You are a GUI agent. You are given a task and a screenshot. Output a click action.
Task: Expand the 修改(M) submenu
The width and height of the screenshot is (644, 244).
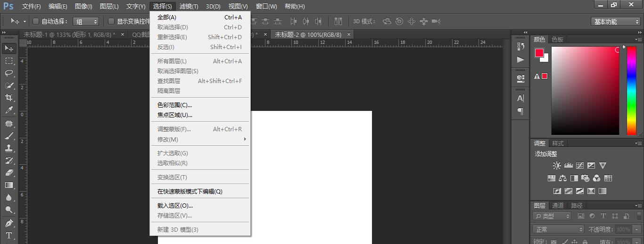200,139
